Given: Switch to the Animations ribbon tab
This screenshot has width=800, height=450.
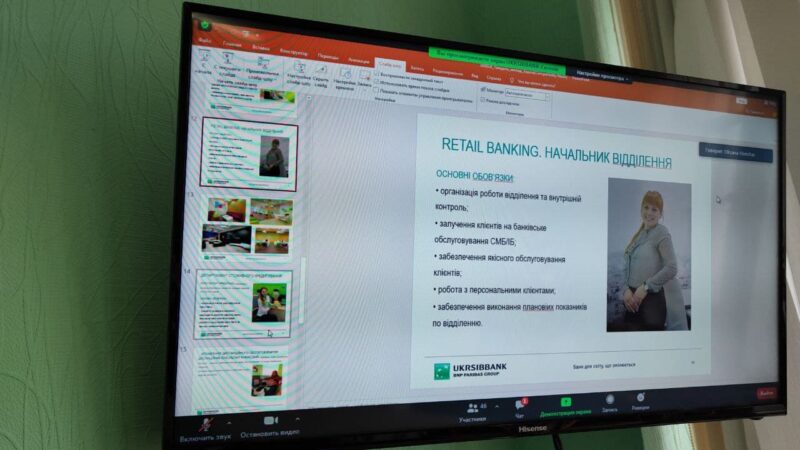Looking at the screenshot, I should [359, 60].
